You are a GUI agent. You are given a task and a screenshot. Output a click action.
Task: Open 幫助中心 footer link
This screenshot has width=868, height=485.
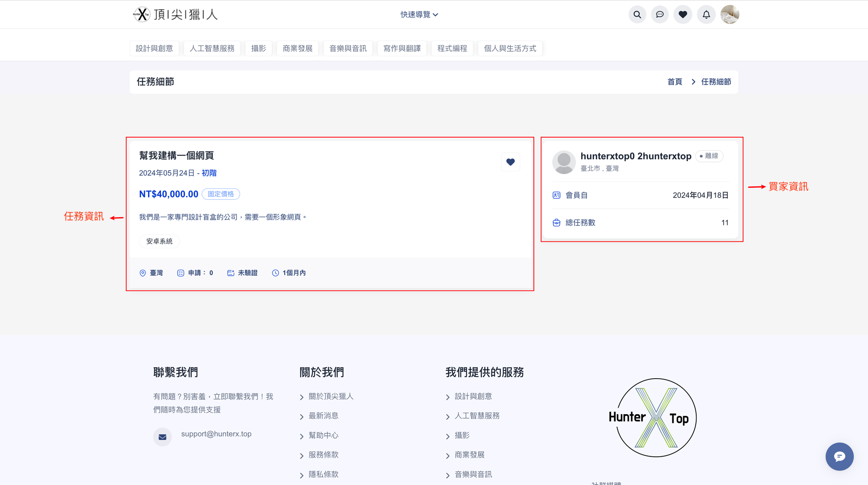coord(323,436)
